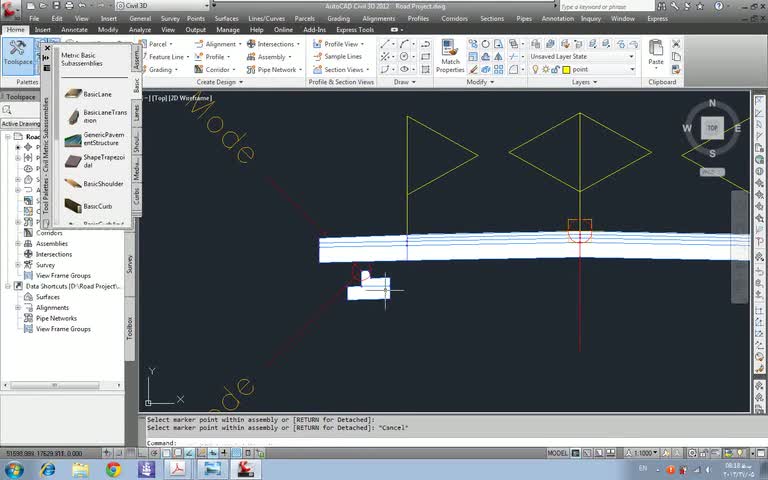
Task: Expand the Survey tree node
Action: pos(18,265)
